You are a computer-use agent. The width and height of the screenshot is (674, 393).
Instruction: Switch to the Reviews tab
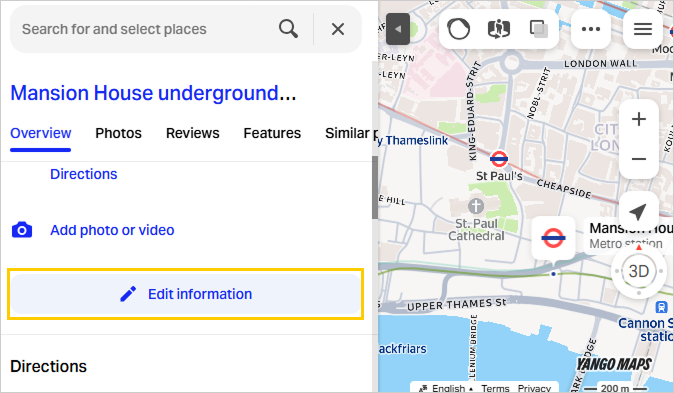[193, 133]
